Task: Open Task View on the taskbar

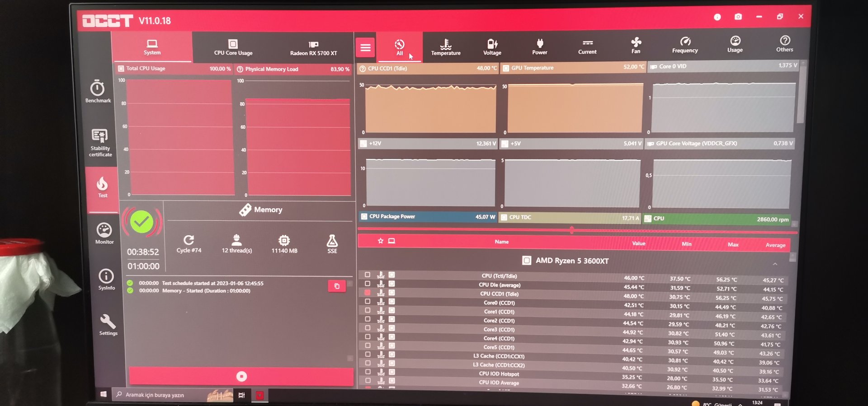Action: [241, 395]
